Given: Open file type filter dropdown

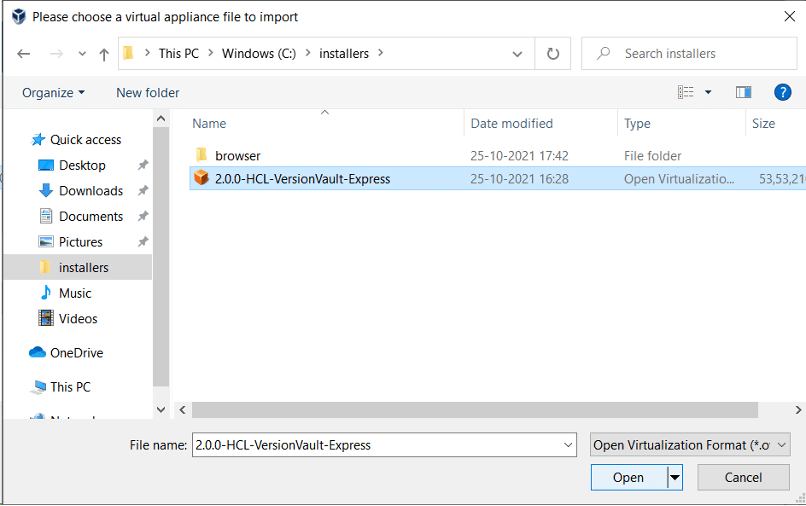Looking at the screenshot, I should [x=690, y=445].
